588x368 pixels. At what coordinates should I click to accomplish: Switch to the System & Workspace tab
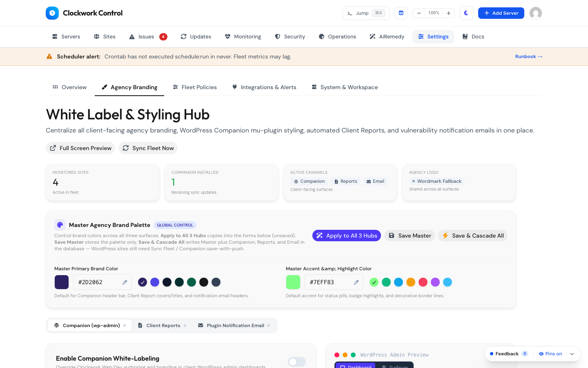click(345, 87)
